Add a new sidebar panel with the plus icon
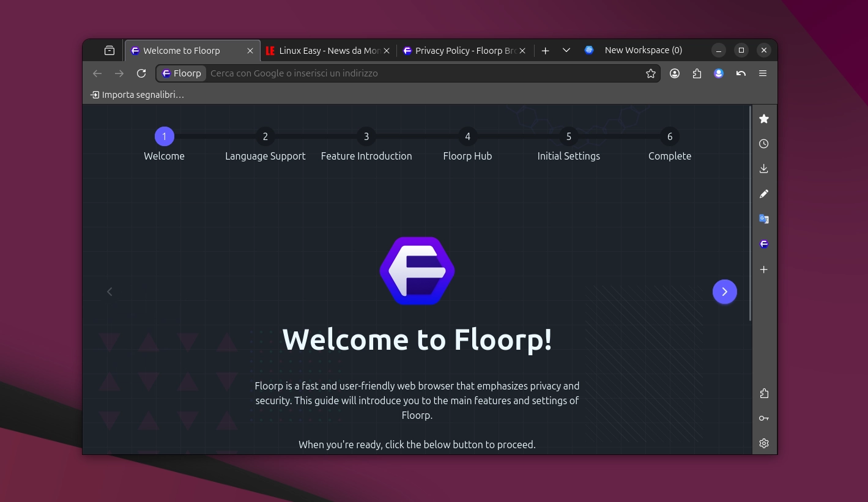This screenshot has height=502, width=868. pyautogui.click(x=763, y=269)
